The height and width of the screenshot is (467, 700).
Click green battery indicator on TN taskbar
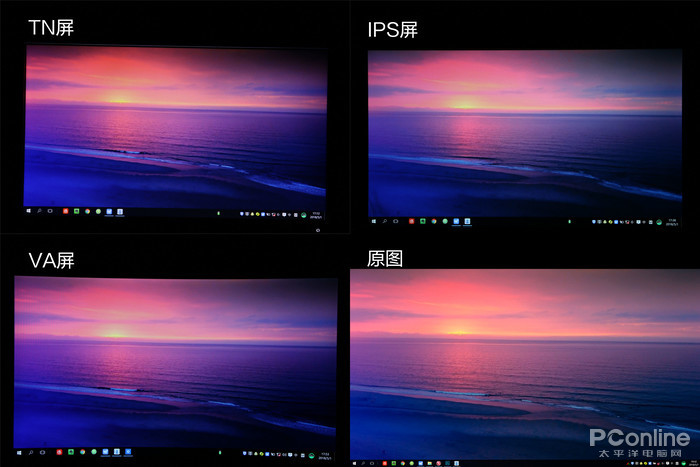(x=218, y=213)
